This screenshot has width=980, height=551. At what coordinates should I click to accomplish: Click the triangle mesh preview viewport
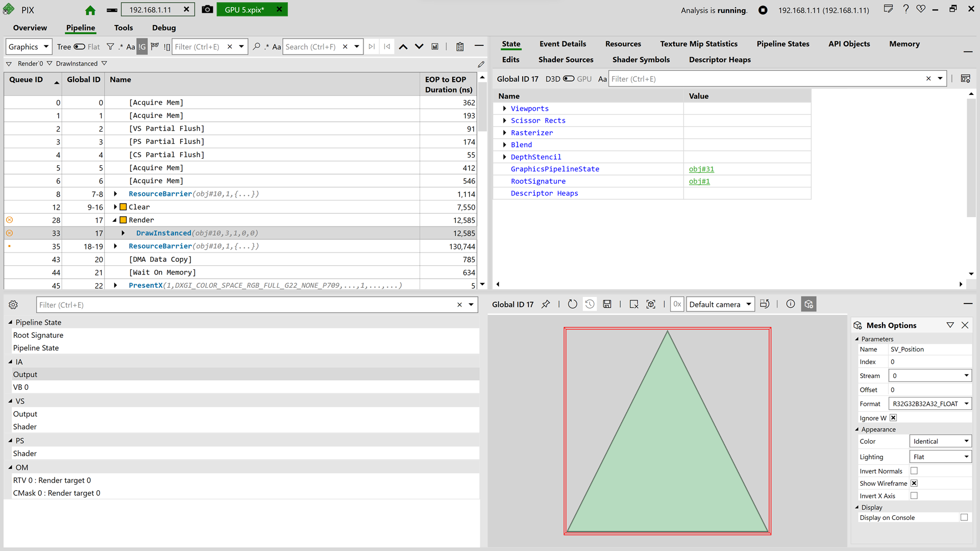(x=667, y=431)
